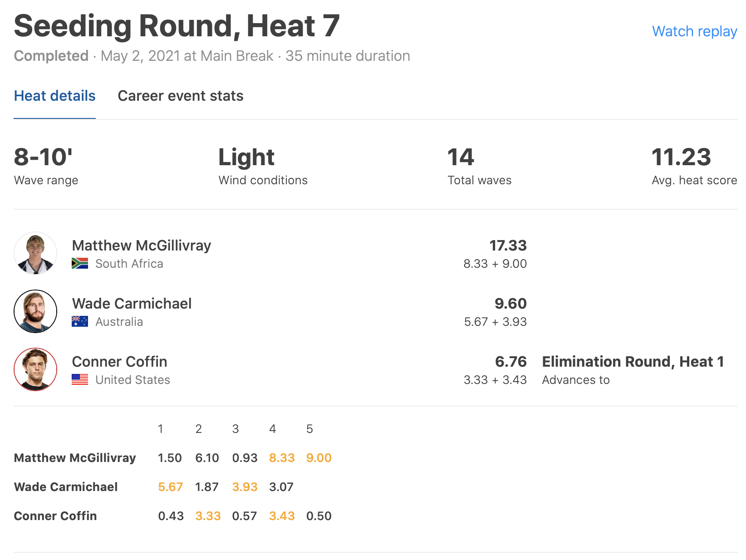Click Matthew McGillivray's profile photo

click(35, 253)
